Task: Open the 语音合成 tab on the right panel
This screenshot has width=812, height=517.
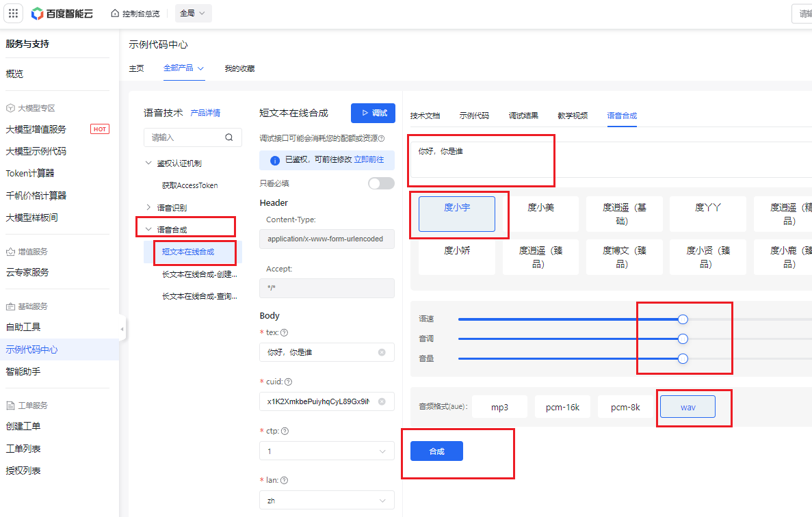Action: (622, 116)
